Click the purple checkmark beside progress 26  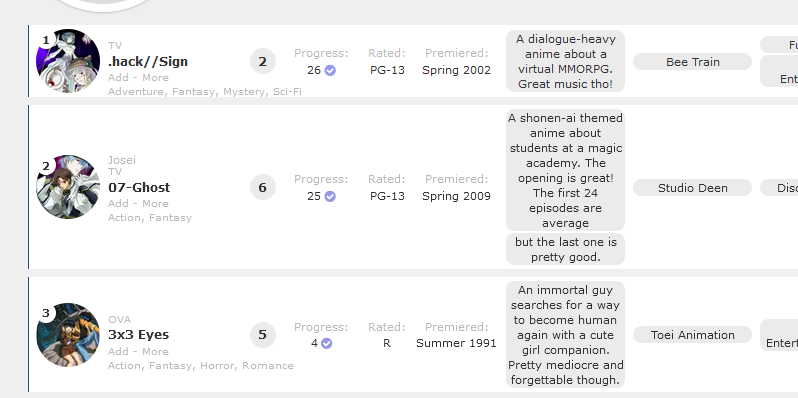[x=330, y=70]
